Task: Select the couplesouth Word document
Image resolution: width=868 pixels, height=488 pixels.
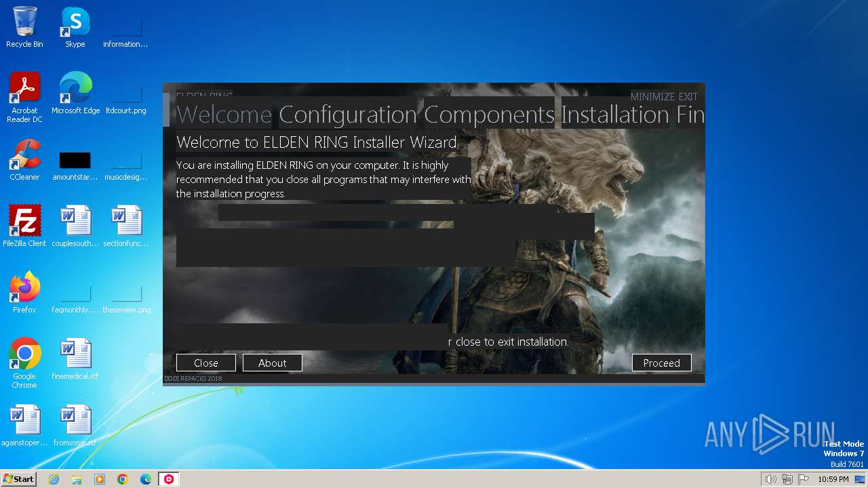Action: pyautogui.click(x=75, y=226)
